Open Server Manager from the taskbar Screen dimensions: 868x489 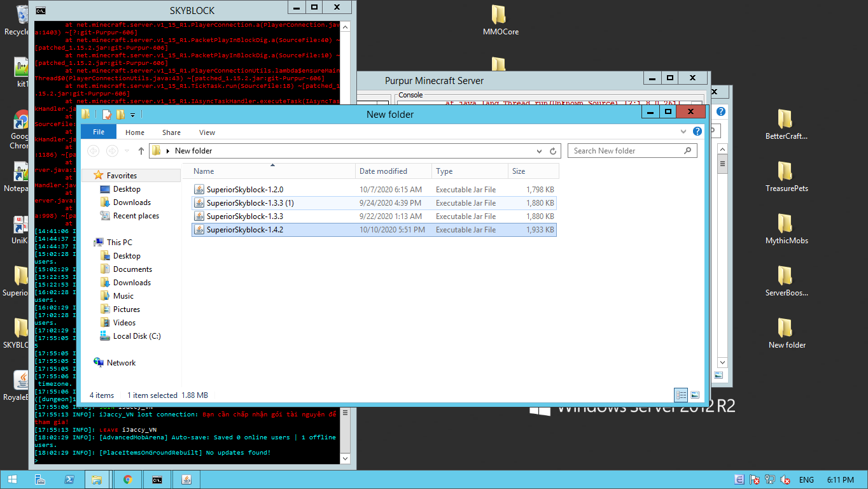pyautogui.click(x=39, y=479)
